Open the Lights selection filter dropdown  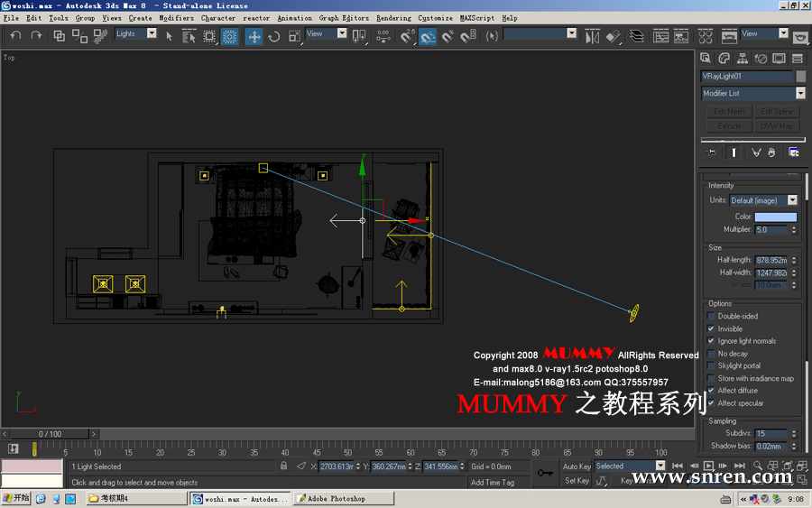coord(151,34)
